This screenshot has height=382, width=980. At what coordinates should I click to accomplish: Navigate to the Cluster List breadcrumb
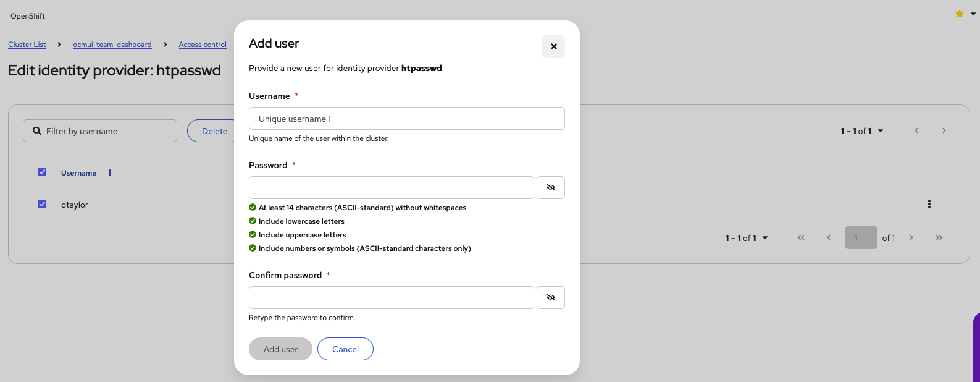(27, 45)
